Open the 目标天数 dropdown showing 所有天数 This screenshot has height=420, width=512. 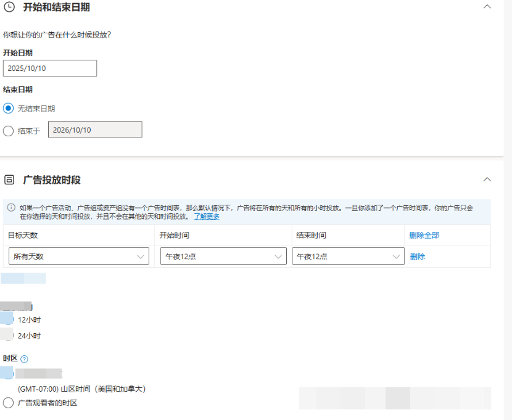[x=78, y=257]
